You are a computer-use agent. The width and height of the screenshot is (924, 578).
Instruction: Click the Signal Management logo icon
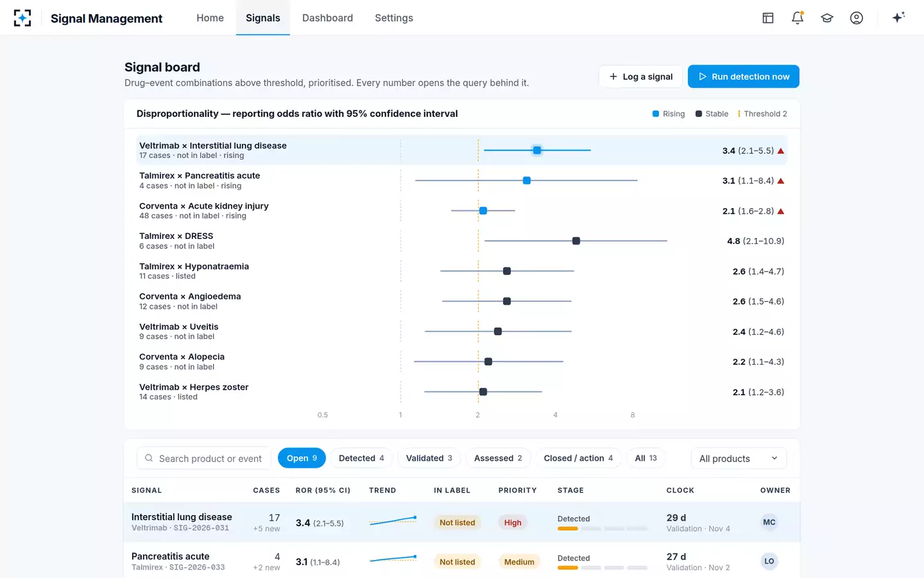22,18
